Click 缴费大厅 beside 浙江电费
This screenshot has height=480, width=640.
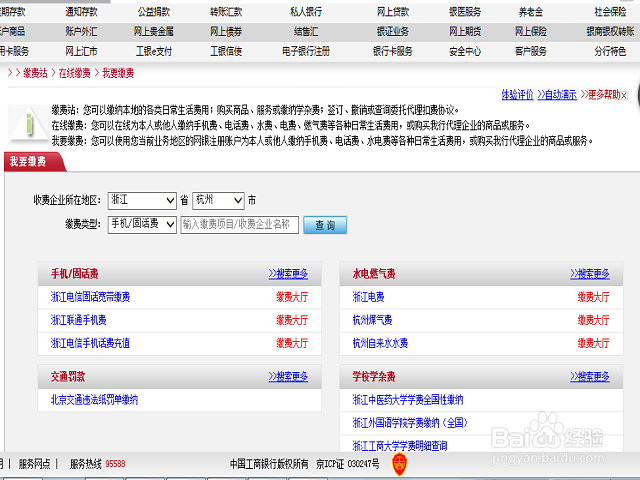point(593,297)
